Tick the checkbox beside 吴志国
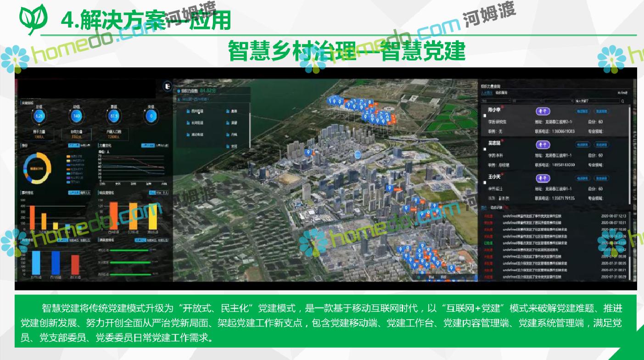644x360 pixels. 484,150
